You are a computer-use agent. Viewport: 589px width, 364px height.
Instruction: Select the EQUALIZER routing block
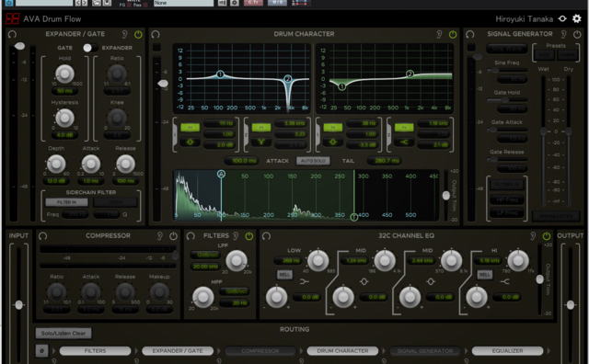pos(507,351)
